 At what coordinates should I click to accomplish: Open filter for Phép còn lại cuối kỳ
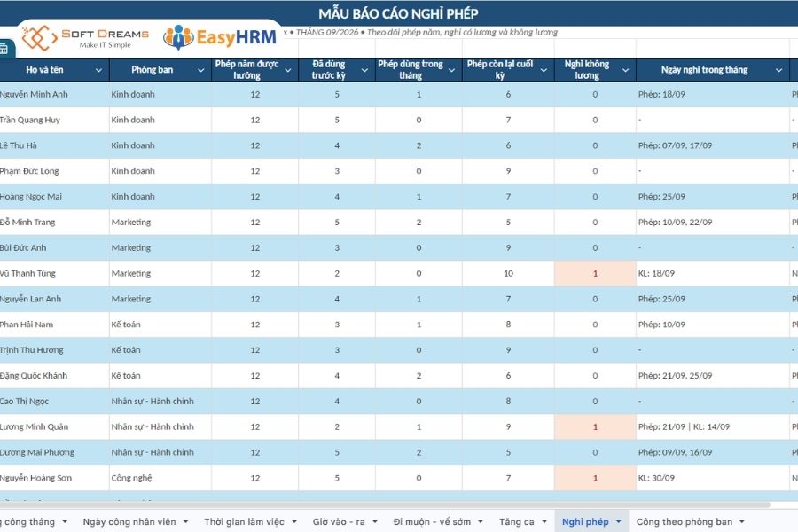pos(544,70)
